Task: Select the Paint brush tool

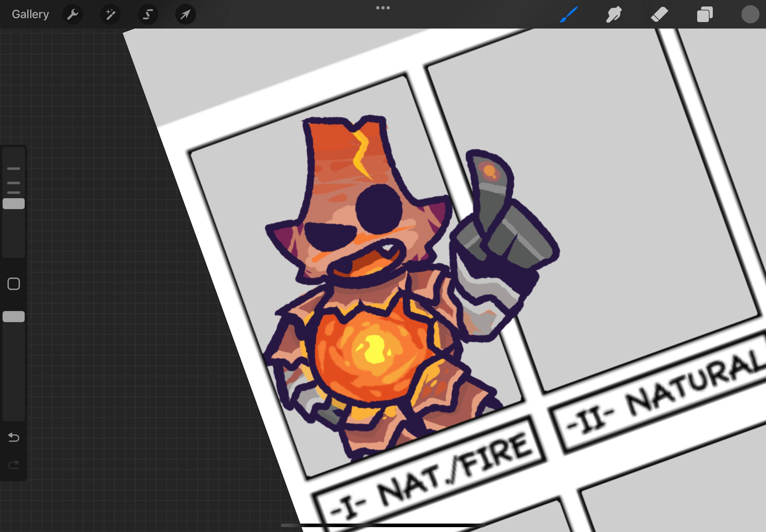Action: [569, 14]
